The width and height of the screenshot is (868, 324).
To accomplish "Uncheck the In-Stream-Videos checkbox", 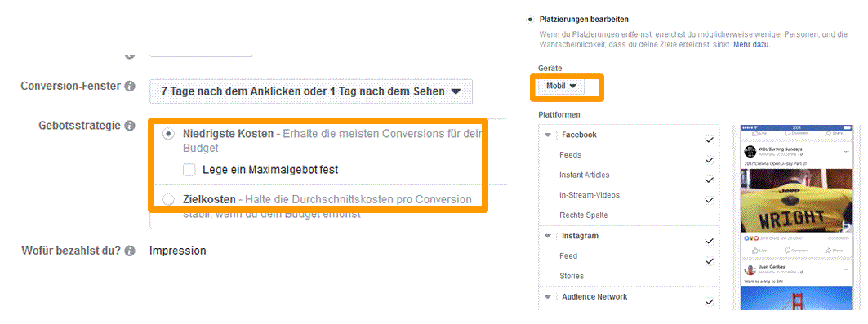I will [x=709, y=200].
